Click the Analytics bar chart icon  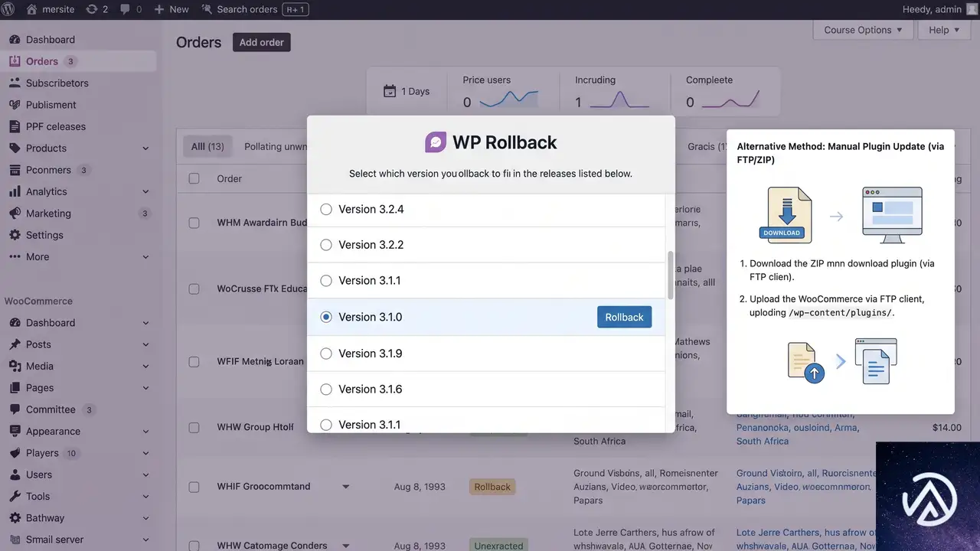click(x=15, y=191)
